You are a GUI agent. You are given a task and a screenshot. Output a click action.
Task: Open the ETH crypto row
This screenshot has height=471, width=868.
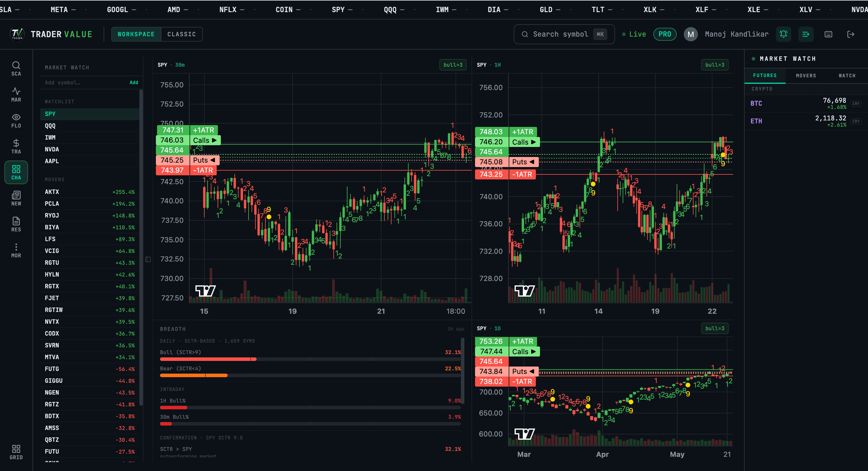click(x=806, y=121)
